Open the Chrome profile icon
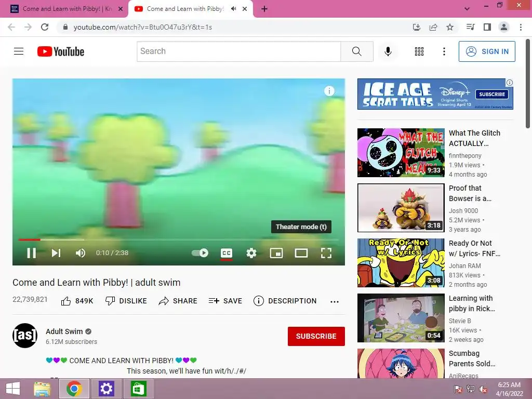 [504, 27]
